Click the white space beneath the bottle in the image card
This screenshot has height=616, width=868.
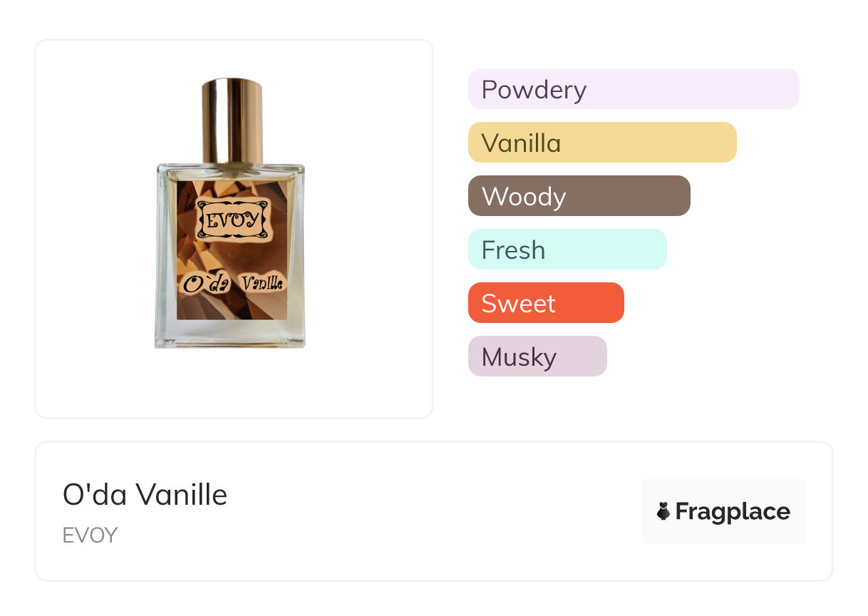pyautogui.click(x=234, y=385)
